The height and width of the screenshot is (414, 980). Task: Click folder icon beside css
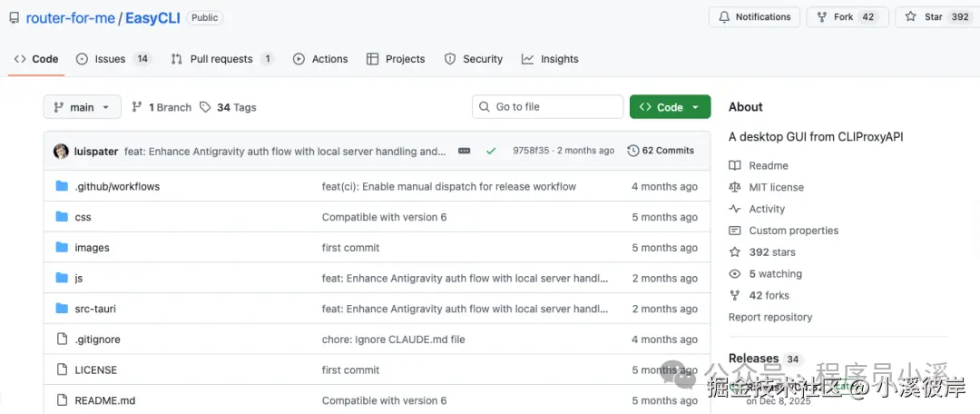(x=62, y=216)
